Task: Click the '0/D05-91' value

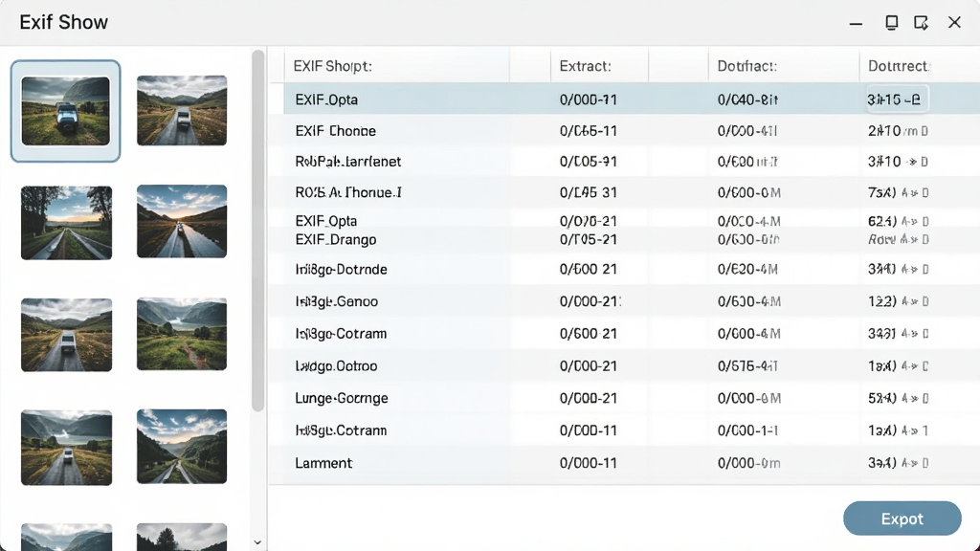Action: (x=589, y=161)
